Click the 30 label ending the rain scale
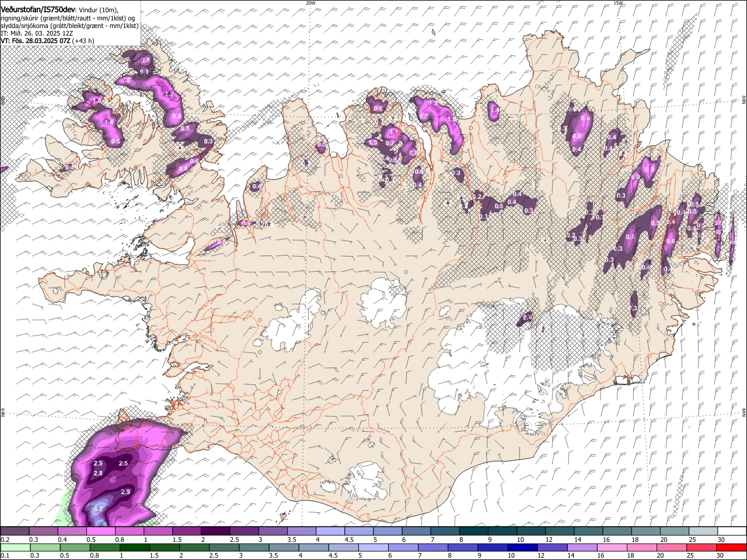Screen dimensions: 747x560 [x=721, y=556]
